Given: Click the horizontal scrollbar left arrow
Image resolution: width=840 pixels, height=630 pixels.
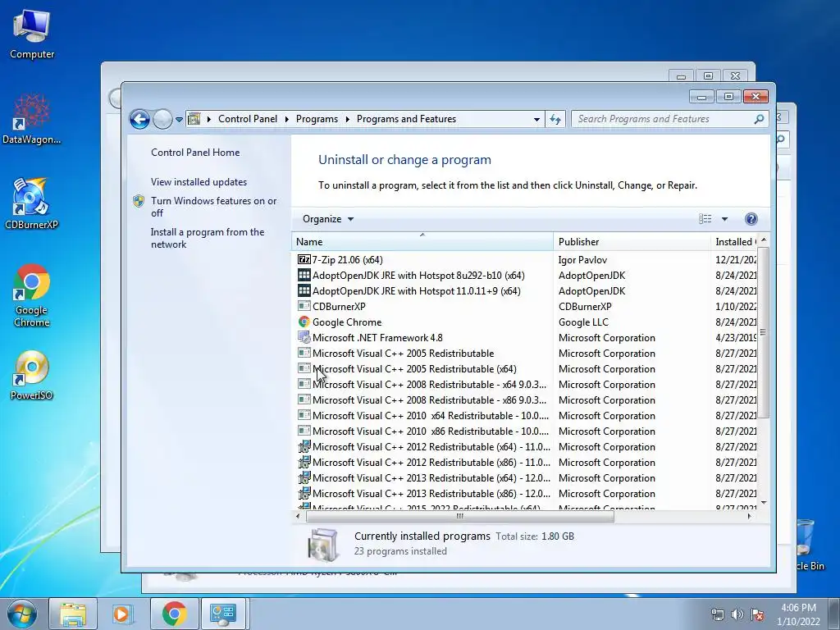Looking at the screenshot, I should click(298, 517).
